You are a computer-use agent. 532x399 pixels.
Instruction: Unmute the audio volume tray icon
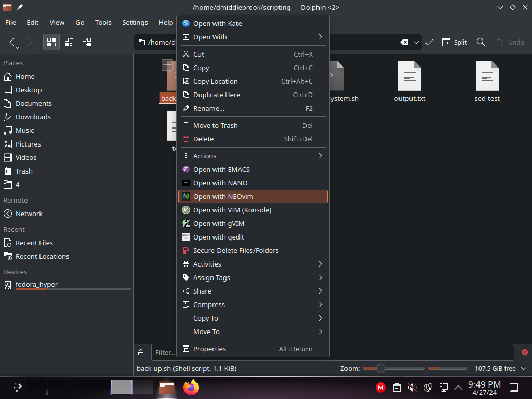point(412,388)
